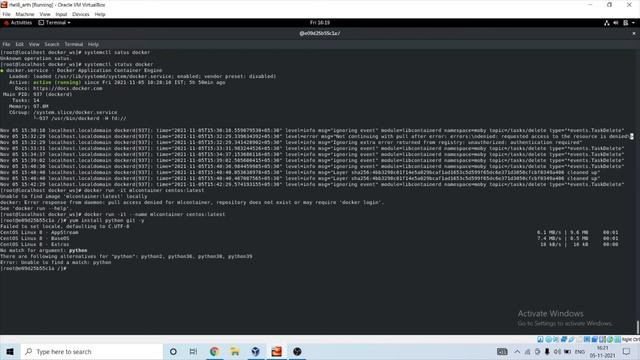The height and width of the screenshot is (360, 640).
Task: Click the Right Ctrl host key indicator
Action: (631, 339)
